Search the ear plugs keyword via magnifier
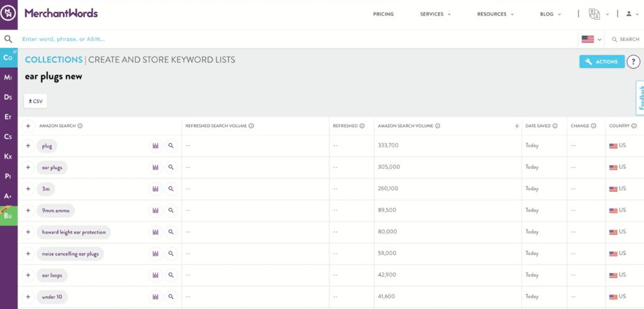This screenshot has height=309, width=644. 171,168
